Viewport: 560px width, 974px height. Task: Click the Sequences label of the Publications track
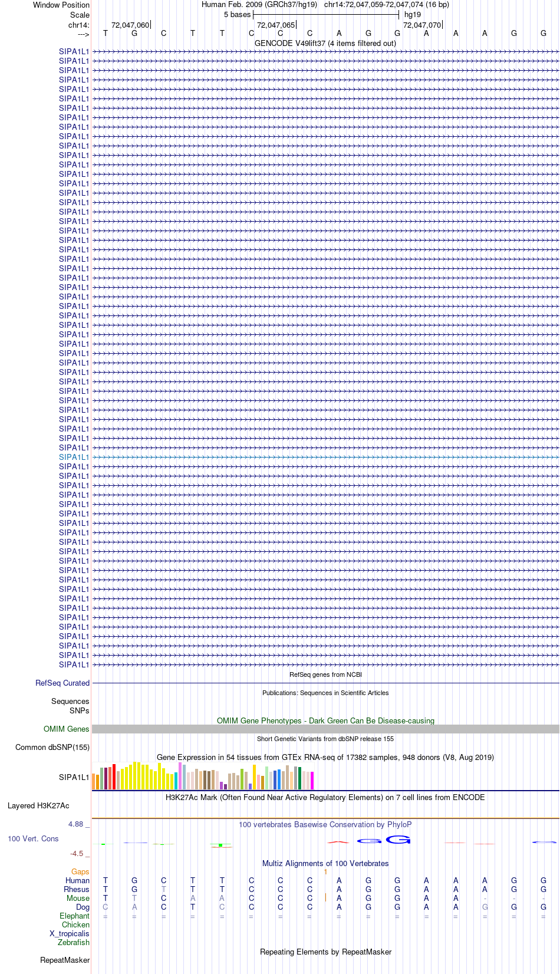pos(70,701)
